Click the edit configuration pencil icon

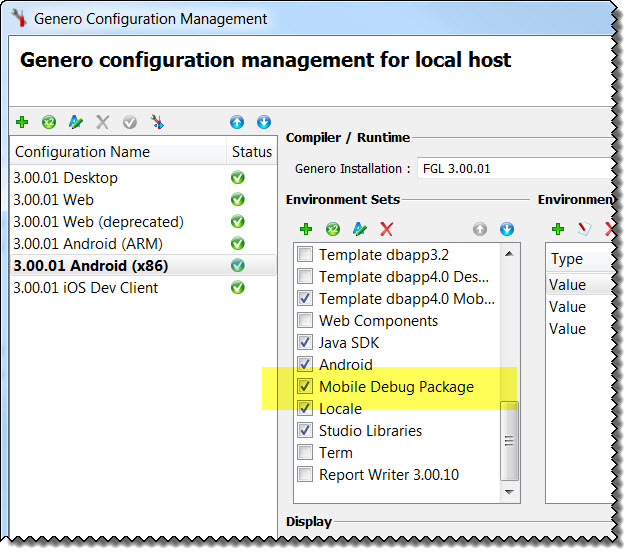click(75, 122)
